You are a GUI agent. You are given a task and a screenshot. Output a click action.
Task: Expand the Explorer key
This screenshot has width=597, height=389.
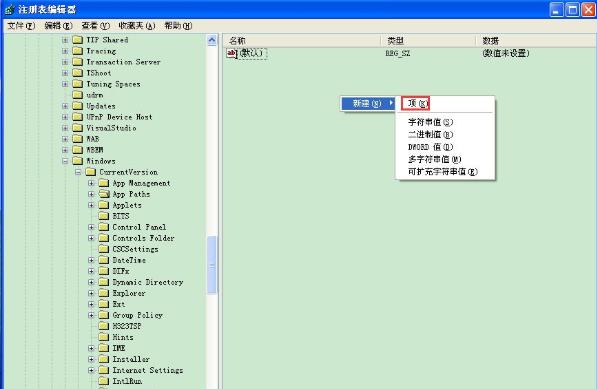point(91,293)
